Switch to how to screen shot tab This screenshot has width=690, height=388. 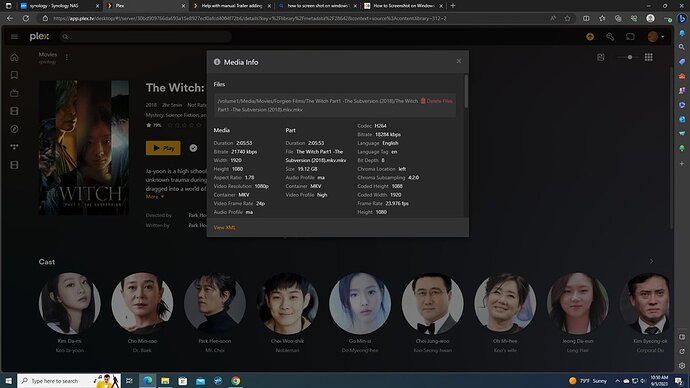pos(317,6)
